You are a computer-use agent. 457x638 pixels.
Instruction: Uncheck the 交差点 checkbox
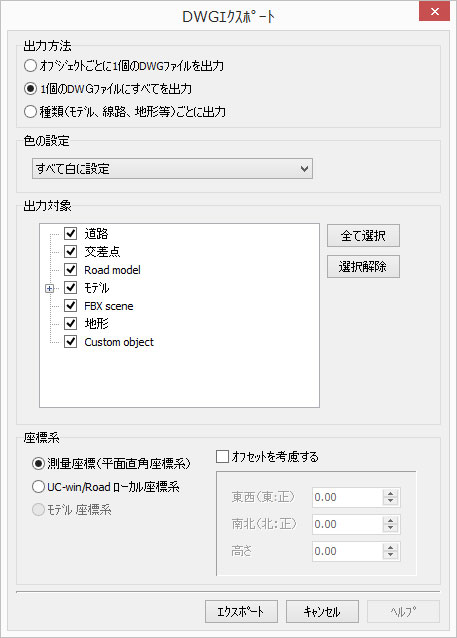point(70,251)
